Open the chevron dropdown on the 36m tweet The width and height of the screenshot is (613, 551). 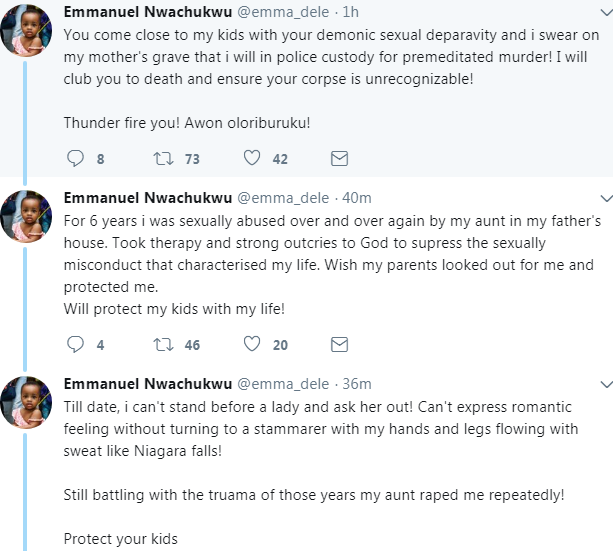point(606,384)
